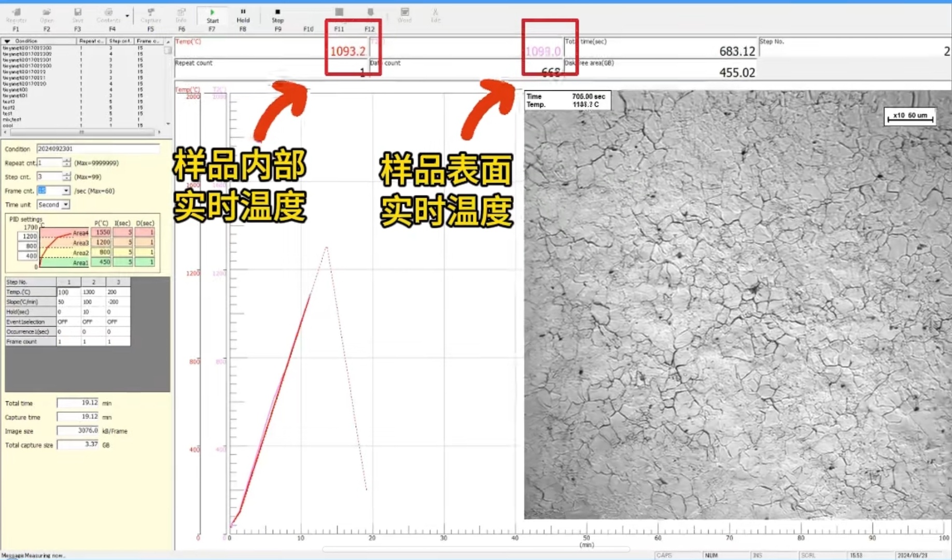This screenshot has width=952, height=560.
Task: Click the Condition name input field
Action: (97, 149)
